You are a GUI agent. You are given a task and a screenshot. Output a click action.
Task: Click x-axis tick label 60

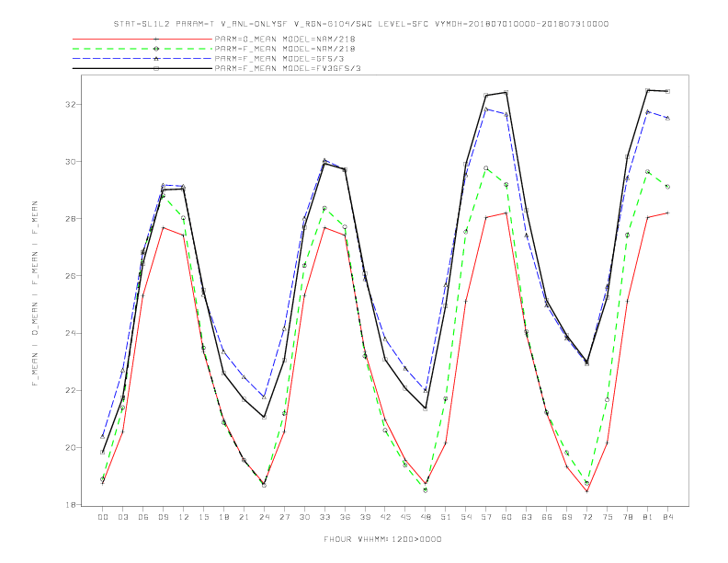click(506, 517)
